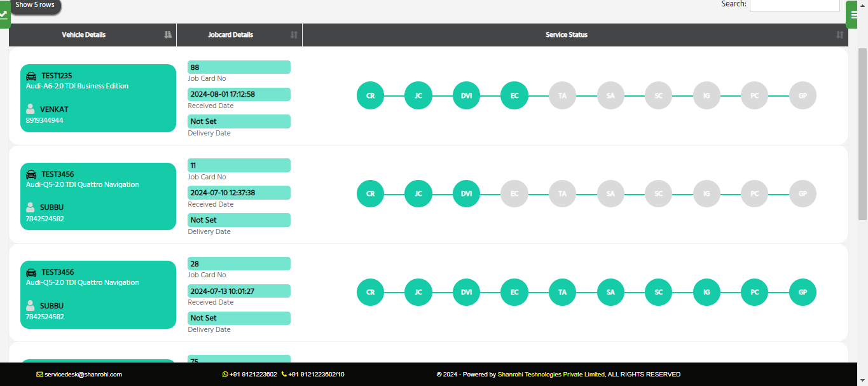Click the GP stage circle for job card 28

(803, 292)
